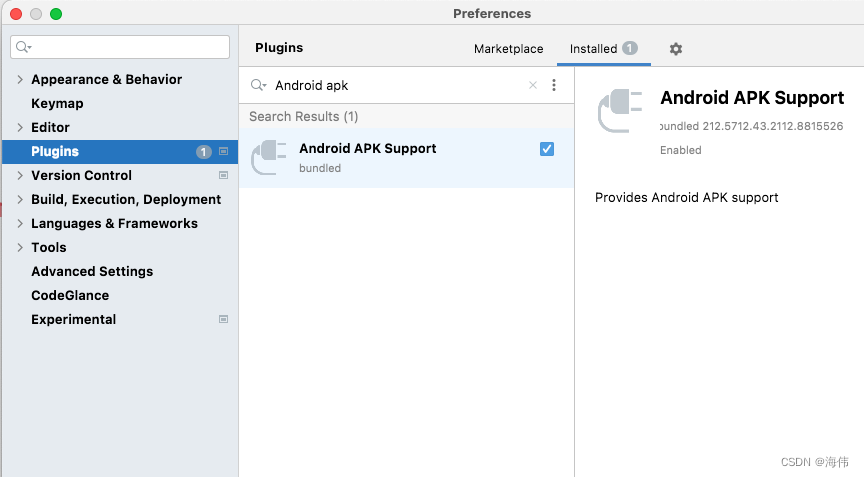Close the Preferences window
864x477 pixels.
(x=16, y=14)
